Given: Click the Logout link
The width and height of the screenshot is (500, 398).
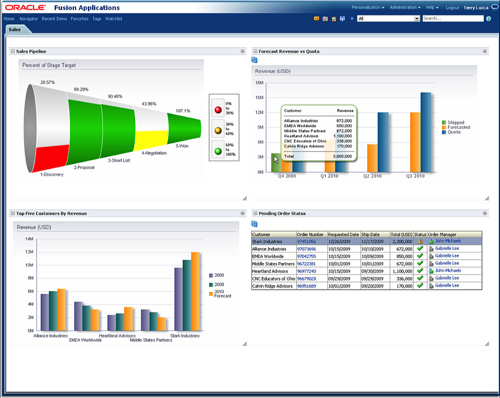Looking at the screenshot, I should 452,8.
